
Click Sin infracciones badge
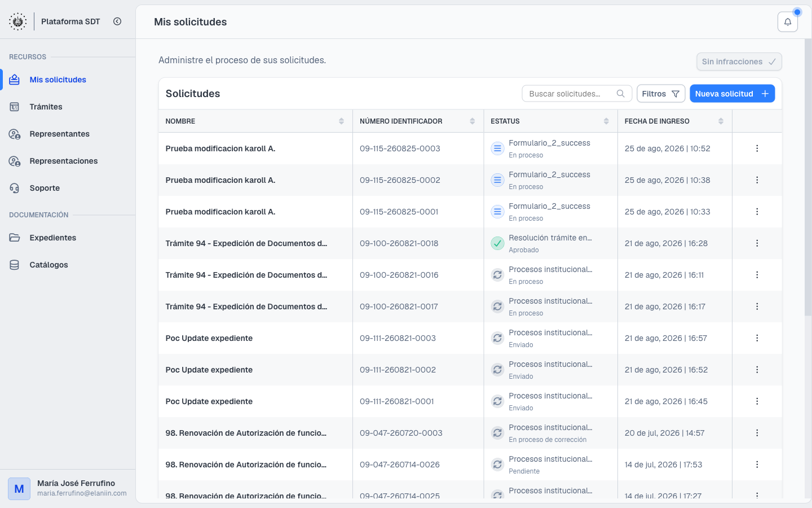[739, 62]
